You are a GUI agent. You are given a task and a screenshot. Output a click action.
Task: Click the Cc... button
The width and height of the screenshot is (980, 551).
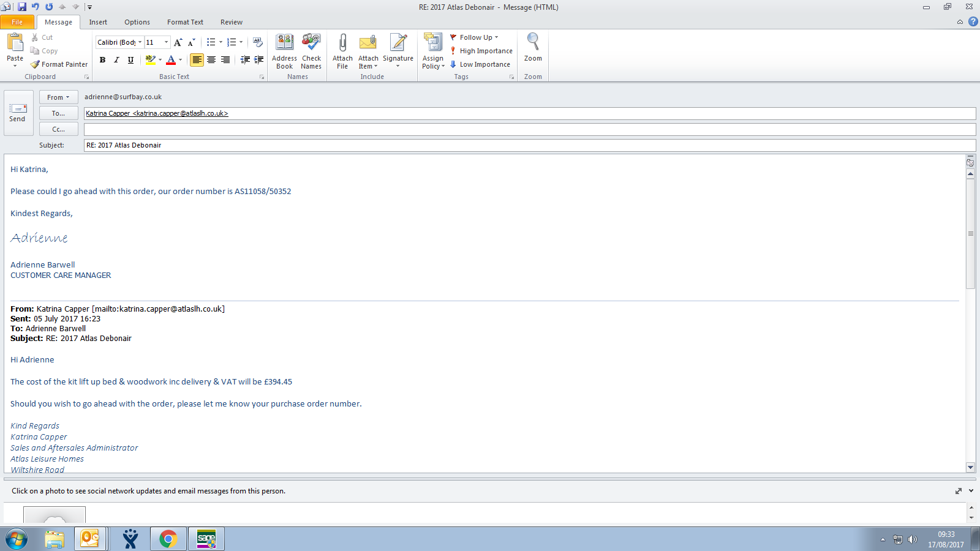point(59,129)
